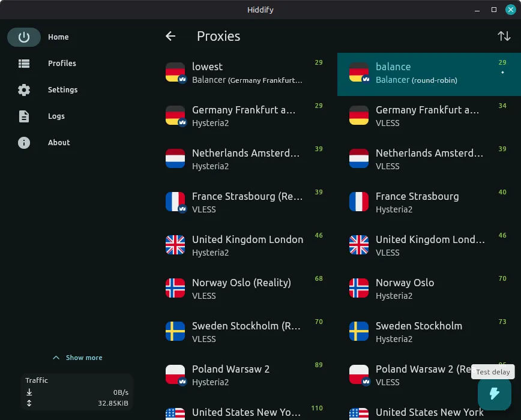Click the Home power icon in sidebar
This screenshot has width=521, height=420.
point(24,37)
